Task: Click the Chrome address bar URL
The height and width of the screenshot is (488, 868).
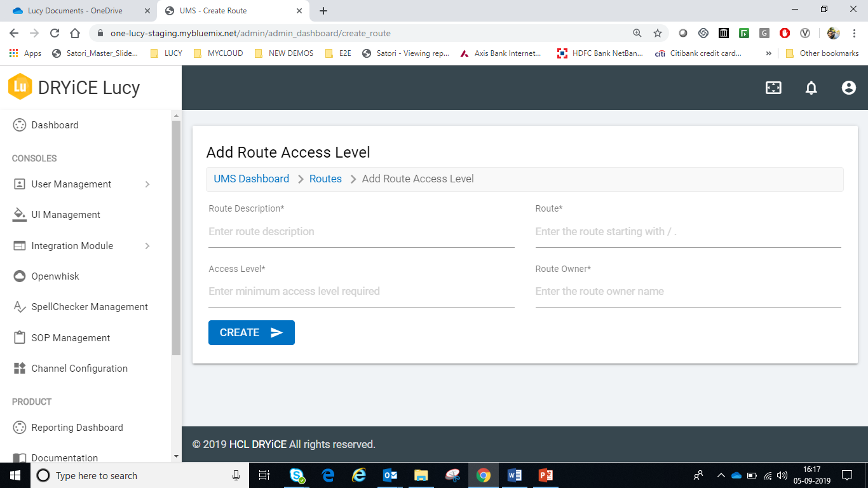Action: pyautogui.click(x=250, y=33)
